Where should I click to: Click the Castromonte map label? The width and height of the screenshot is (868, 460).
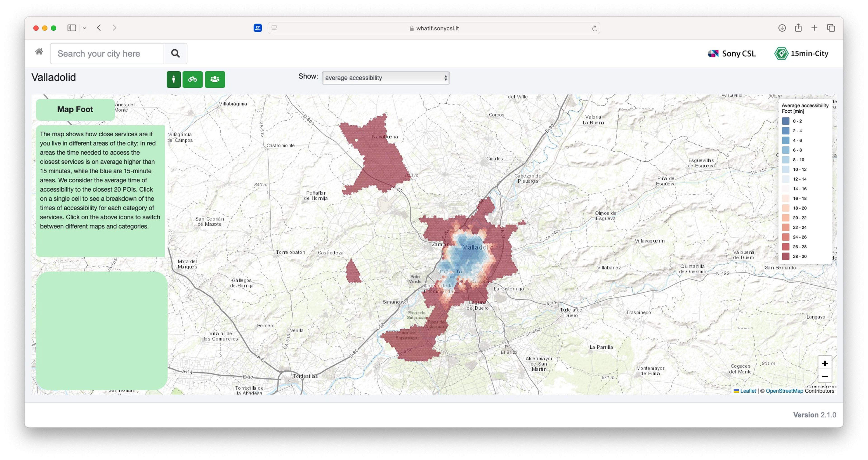pos(280,145)
